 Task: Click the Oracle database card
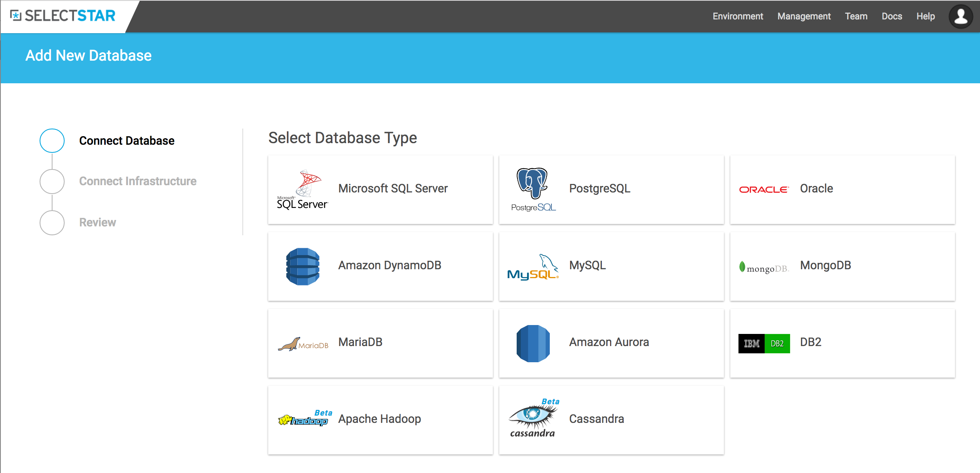click(x=842, y=189)
